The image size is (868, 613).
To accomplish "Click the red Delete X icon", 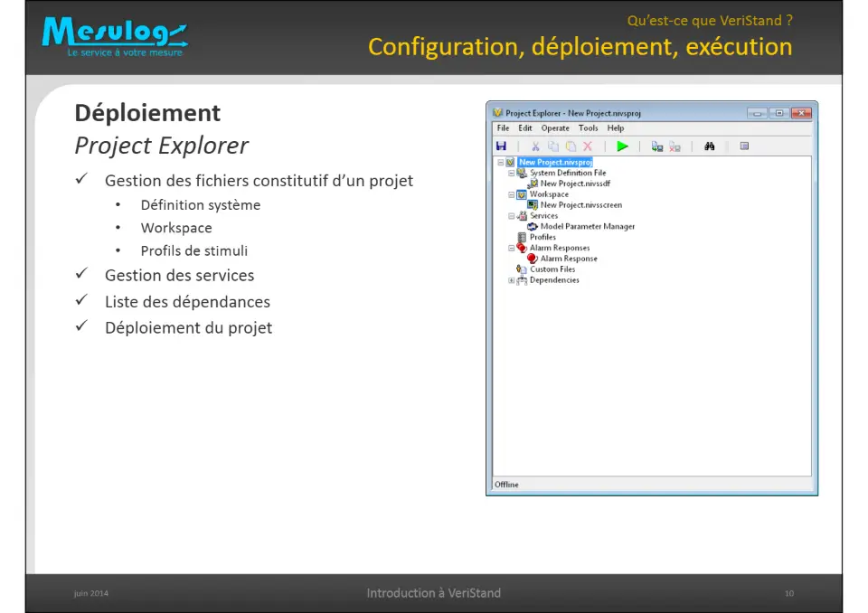I will point(588,146).
